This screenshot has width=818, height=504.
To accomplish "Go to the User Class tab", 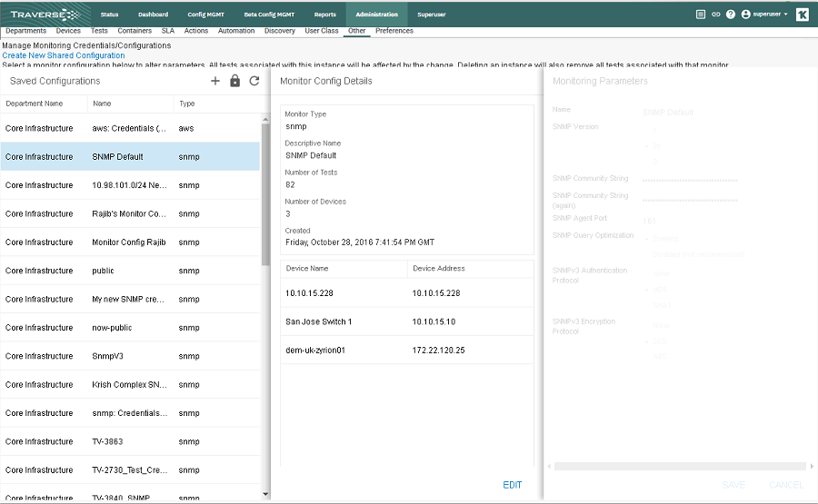I will click(322, 31).
